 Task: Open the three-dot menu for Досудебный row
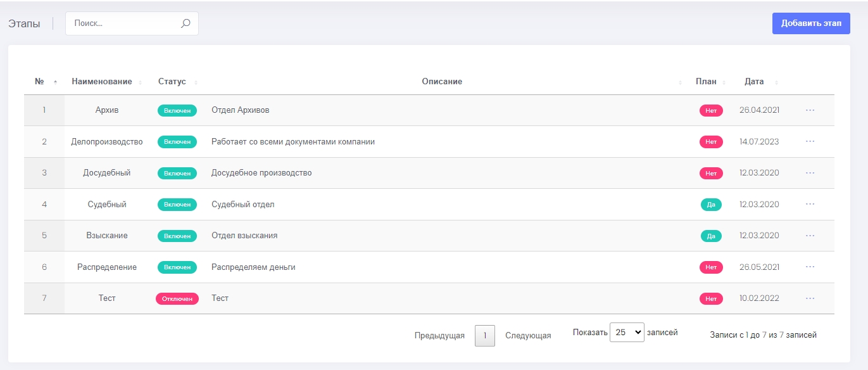810,173
